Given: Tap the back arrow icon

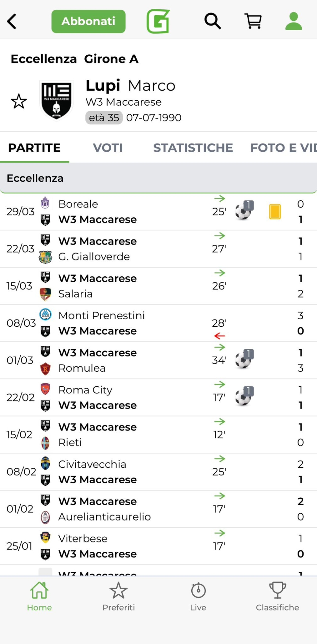Looking at the screenshot, I should coord(12,21).
